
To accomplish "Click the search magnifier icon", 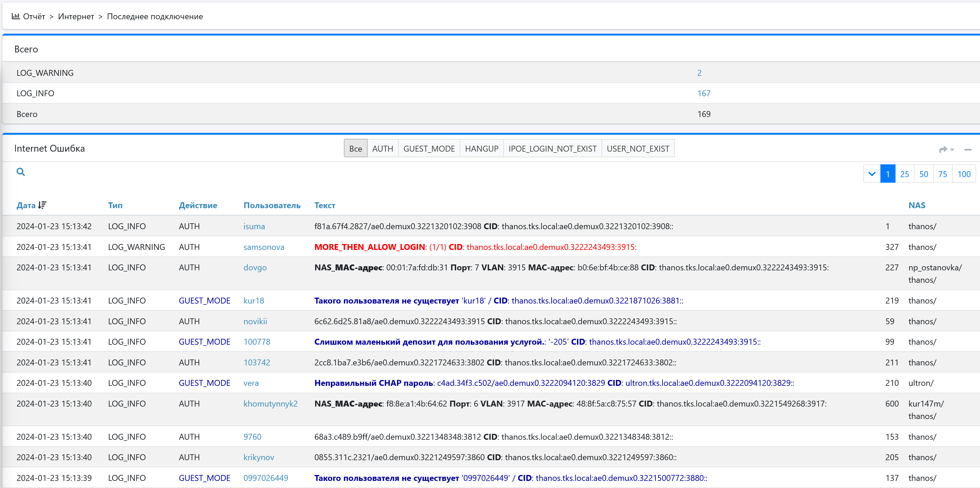I will 20,172.
